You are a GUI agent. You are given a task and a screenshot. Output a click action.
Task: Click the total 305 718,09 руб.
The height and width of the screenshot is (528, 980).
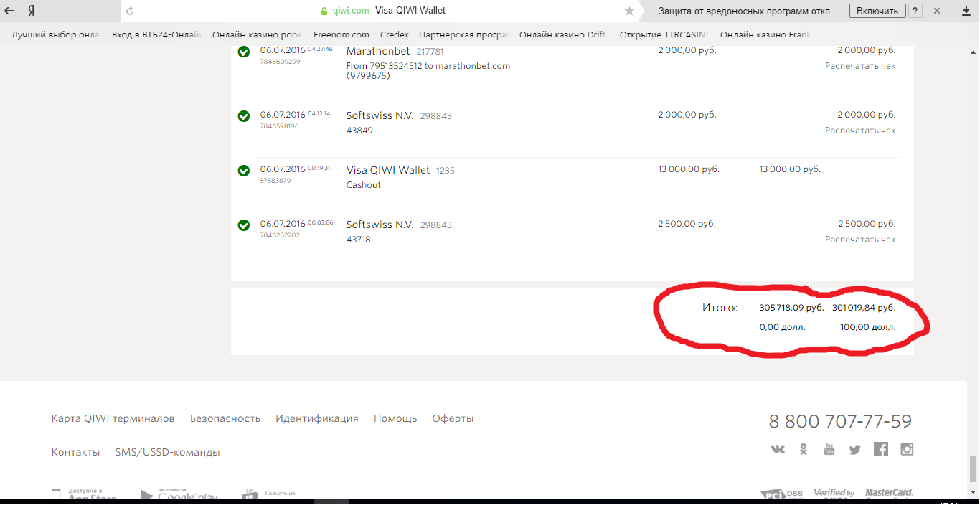coord(791,308)
